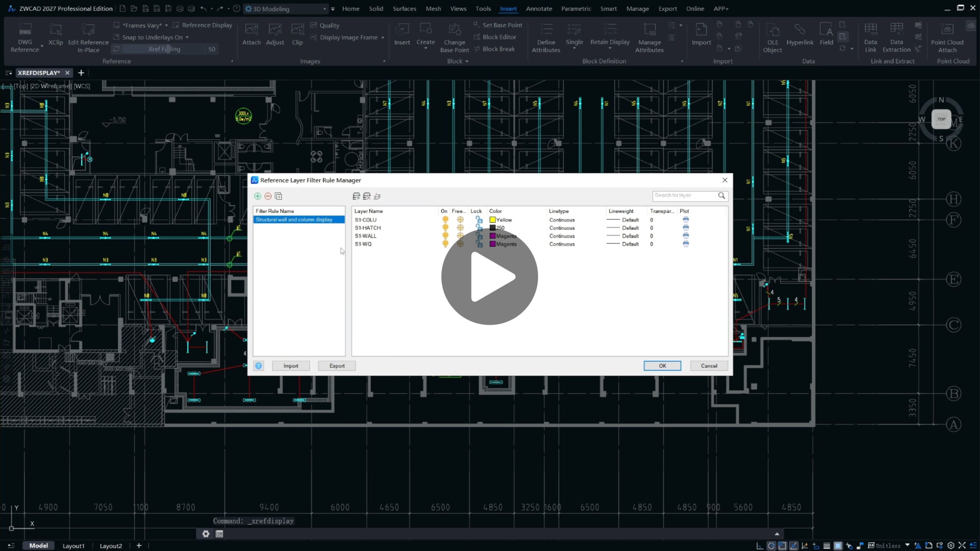Switch to the Annotate ribbon tab
This screenshot has width=980, height=551.
tap(539, 8)
